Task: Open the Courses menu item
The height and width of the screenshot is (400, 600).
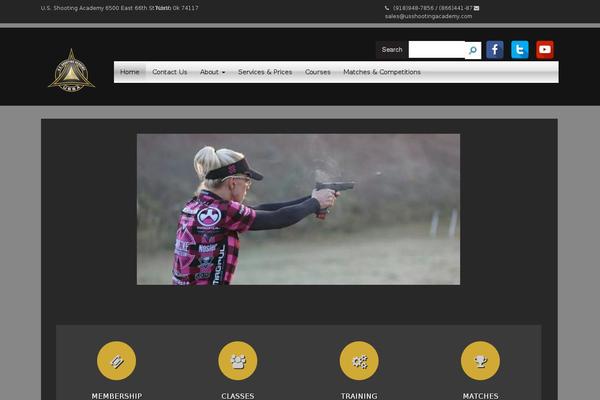Action: pyautogui.click(x=318, y=72)
